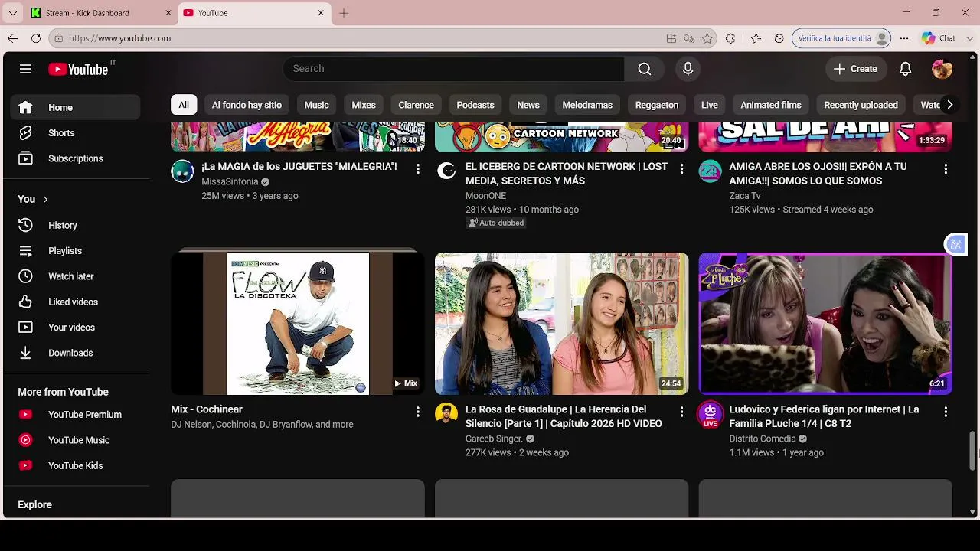Open the browser tab search dropdown
This screenshot has height=551, width=980.
tap(13, 13)
